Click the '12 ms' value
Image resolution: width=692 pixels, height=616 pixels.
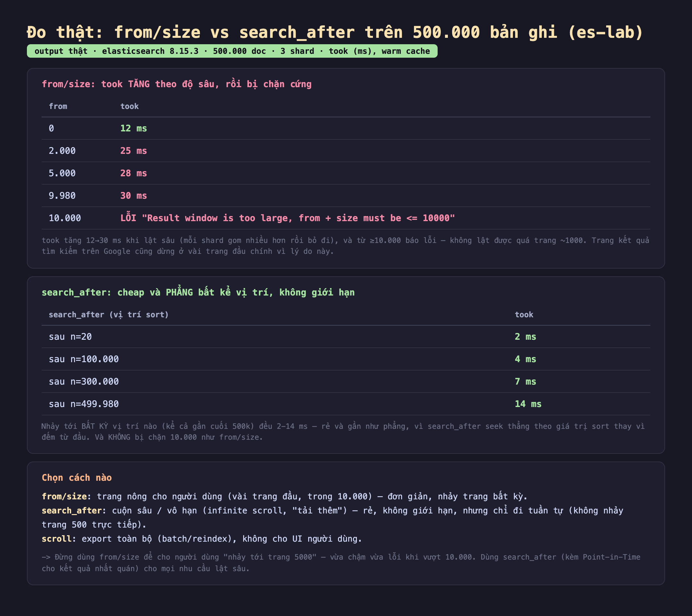pyautogui.click(x=133, y=128)
